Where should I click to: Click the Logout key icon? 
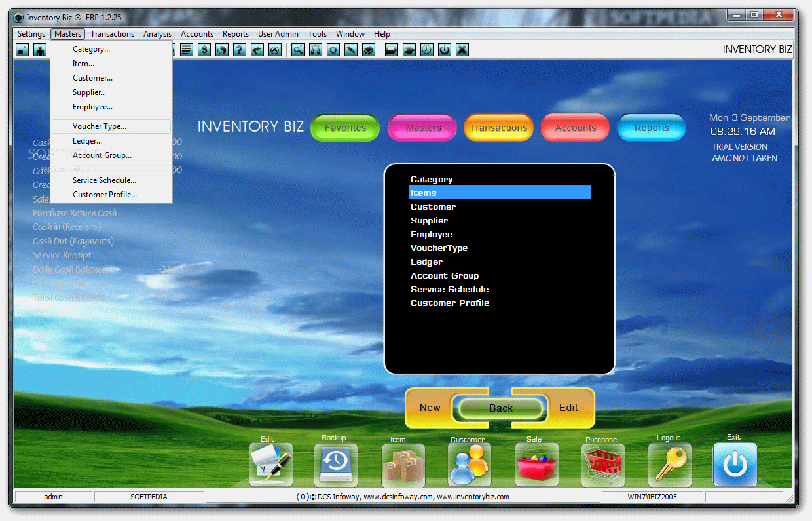669,465
